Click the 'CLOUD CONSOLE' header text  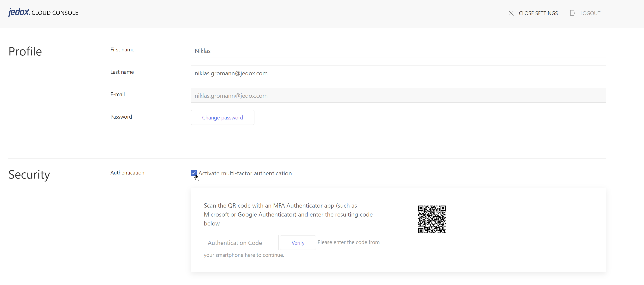click(x=55, y=13)
